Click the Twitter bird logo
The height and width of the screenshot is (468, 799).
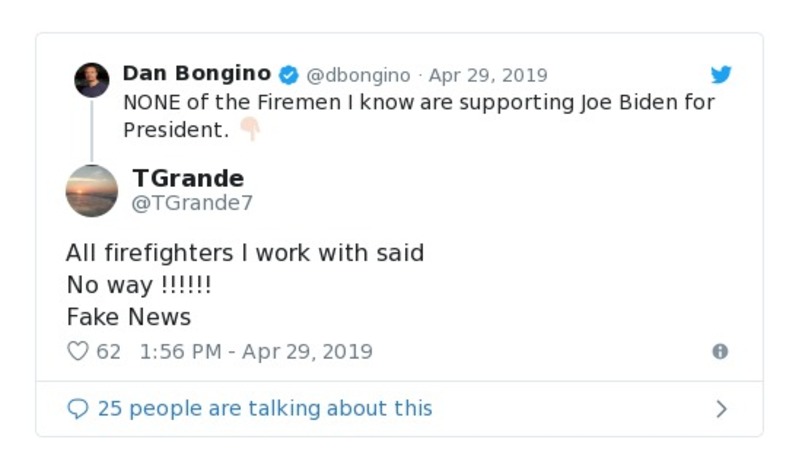[x=721, y=75]
